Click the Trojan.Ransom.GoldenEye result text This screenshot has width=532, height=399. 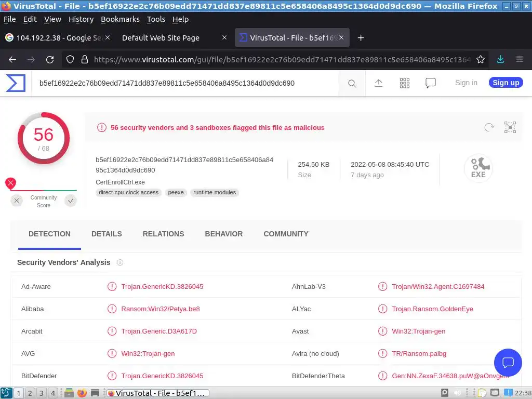tap(432, 309)
